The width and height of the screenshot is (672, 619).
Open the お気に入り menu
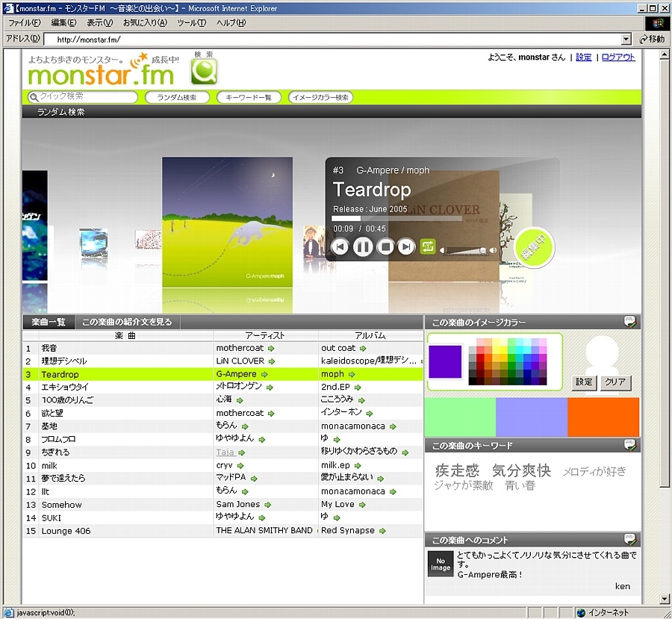145,23
